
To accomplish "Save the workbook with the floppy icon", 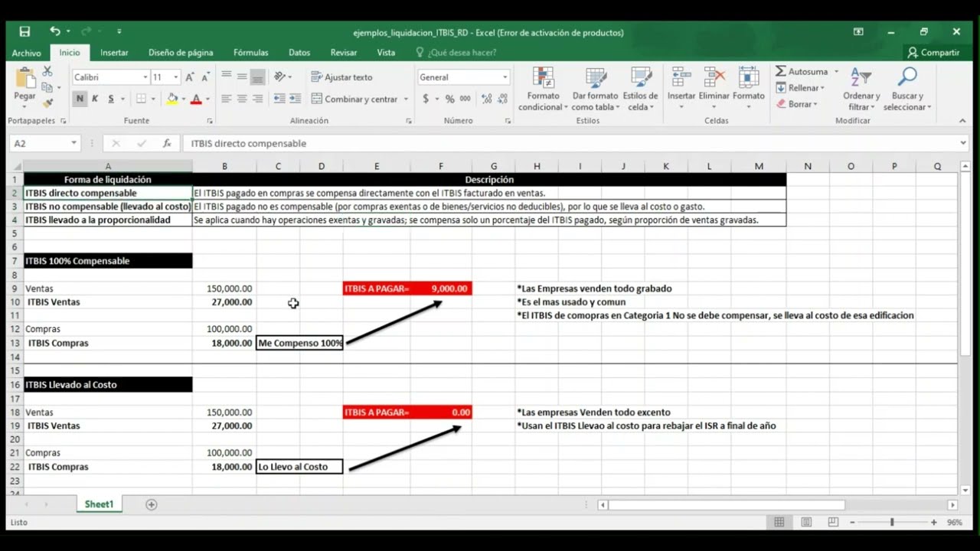I will 24,31.
